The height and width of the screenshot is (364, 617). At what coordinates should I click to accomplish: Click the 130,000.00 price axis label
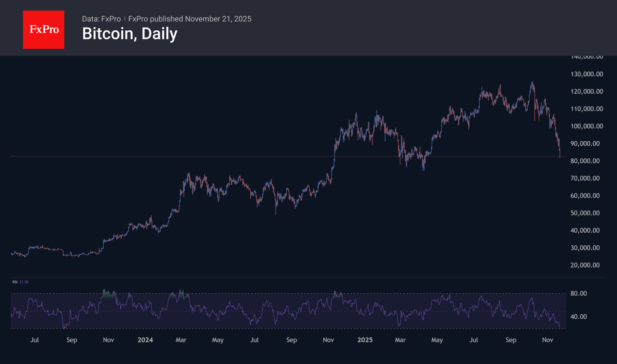point(586,74)
